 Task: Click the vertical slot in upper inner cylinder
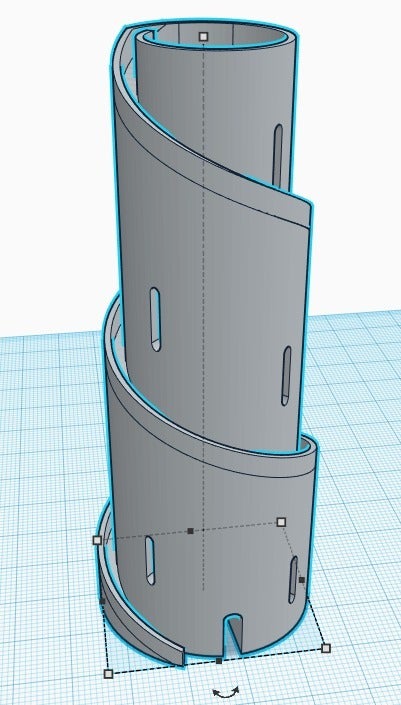[278, 156]
